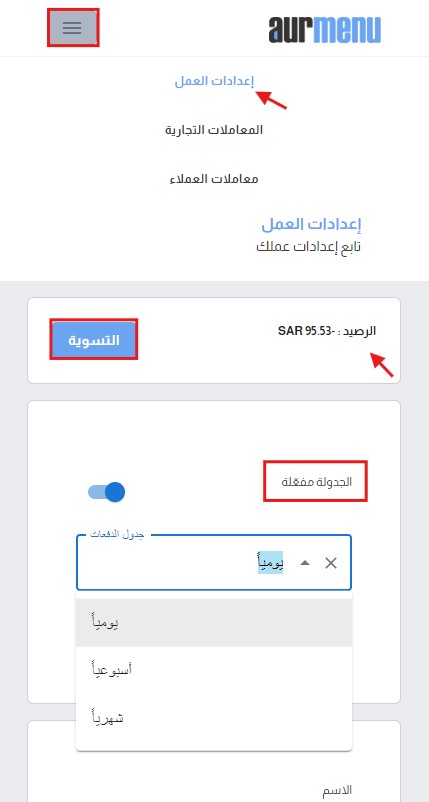Image resolution: width=429 pixels, height=802 pixels.
Task: Go to إعدادات العمل menu item
Action: pyautogui.click(x=214, y=81)
